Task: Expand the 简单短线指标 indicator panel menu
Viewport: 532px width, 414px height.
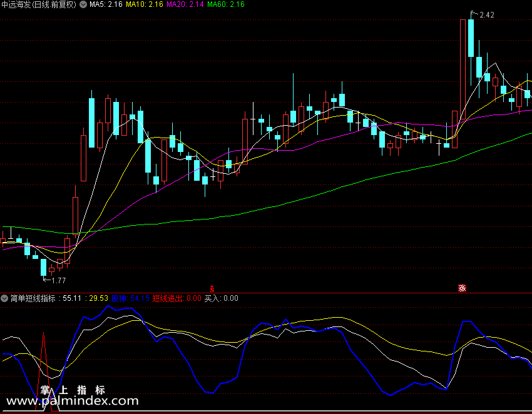Action: click(x=4, y=298)
